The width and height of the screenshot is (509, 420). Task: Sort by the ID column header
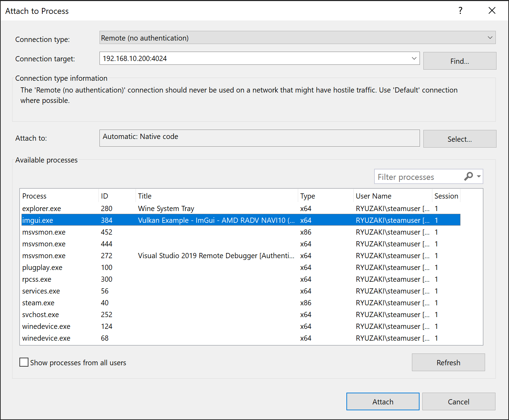[x=117, y=196]
